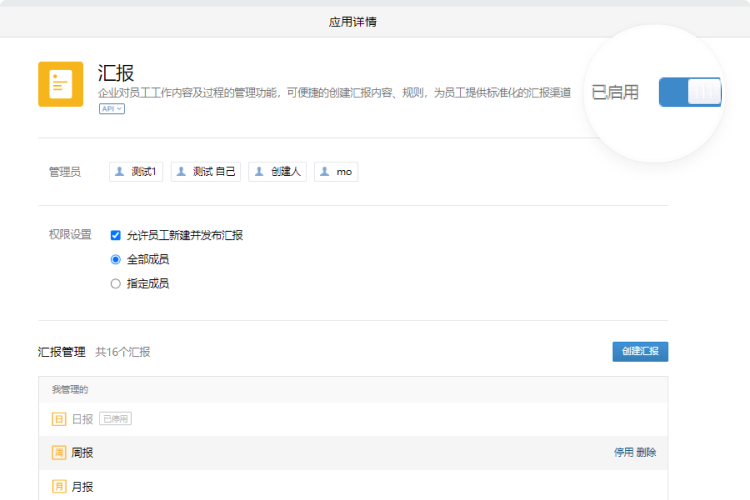Click the 共16个汇报 count text
This screenshot has width=750, height=500.
tap(122, 352)
